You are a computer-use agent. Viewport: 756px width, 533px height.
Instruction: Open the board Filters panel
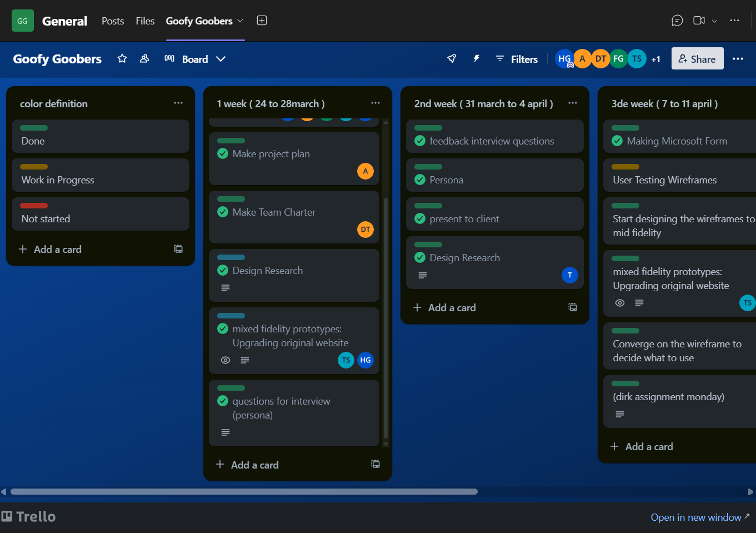517,58
